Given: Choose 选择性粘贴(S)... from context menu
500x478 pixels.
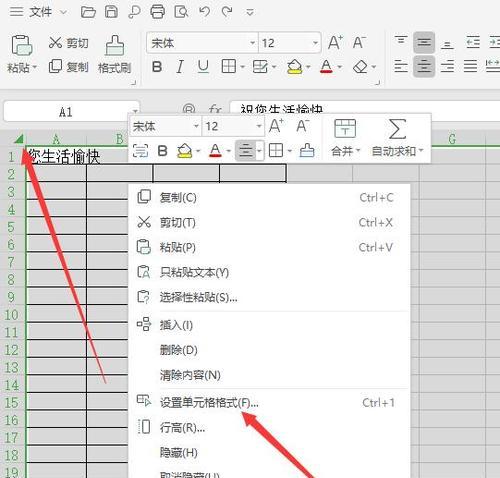Looking at the screenshot, I should (269, 297).
